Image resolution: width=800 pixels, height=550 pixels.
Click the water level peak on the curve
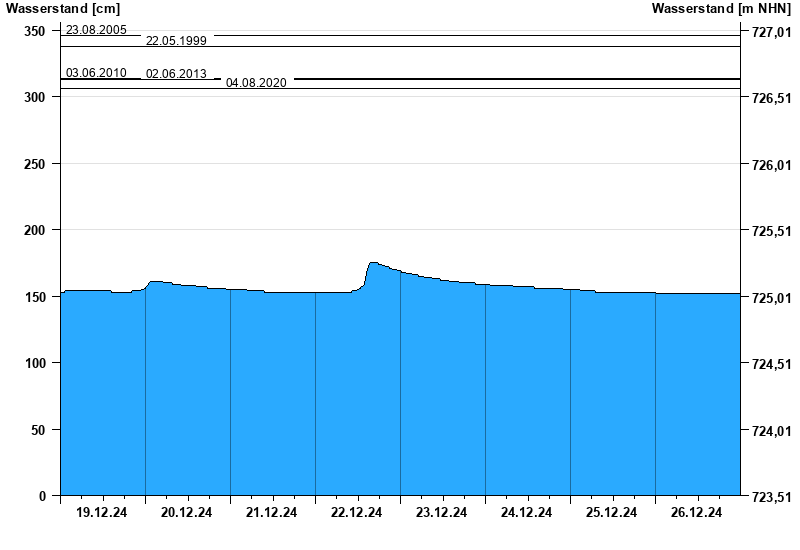[373, 263]
